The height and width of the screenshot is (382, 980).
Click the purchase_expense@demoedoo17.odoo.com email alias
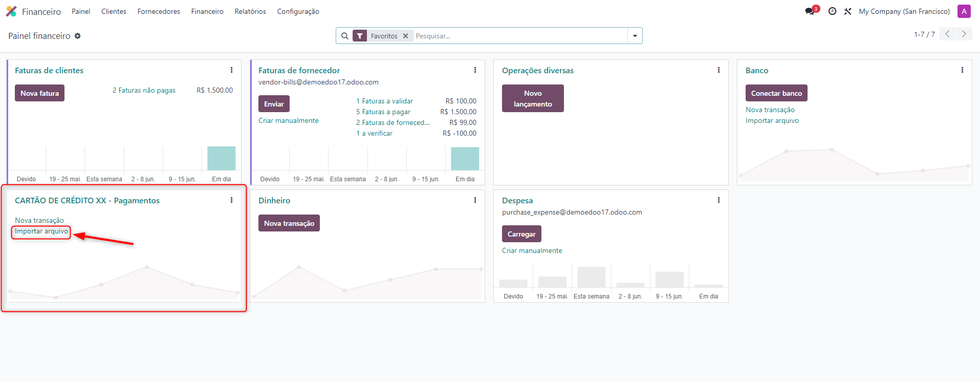point(572,213)
